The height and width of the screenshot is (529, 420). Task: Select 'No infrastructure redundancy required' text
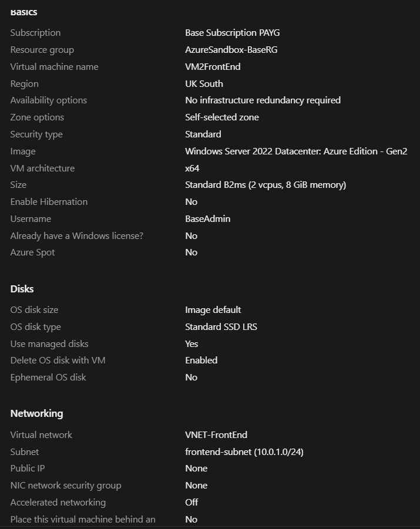(263, 100)
